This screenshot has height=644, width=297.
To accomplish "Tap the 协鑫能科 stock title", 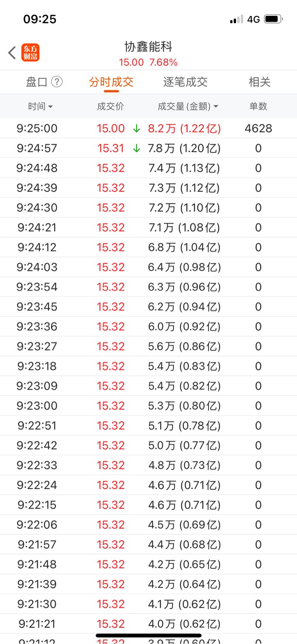I will pos(148,47).
